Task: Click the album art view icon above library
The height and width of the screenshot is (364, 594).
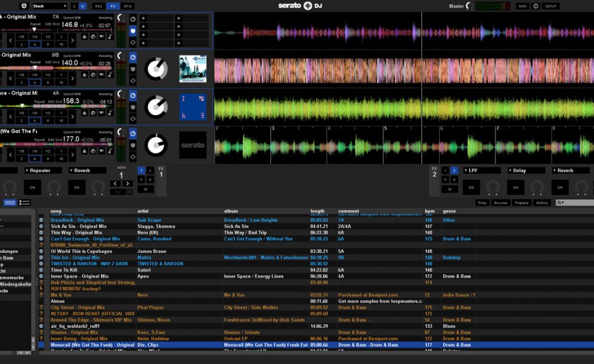Action: (x=25, y=202)
